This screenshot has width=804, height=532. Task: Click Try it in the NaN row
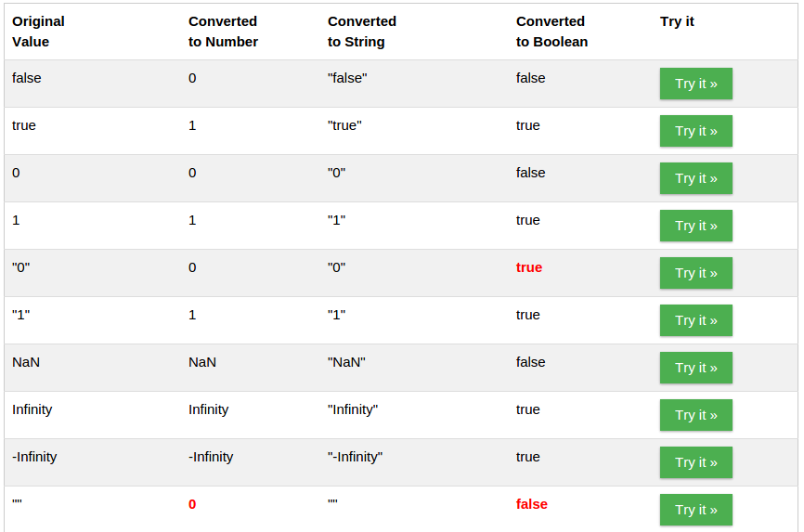tap(695, 368)
